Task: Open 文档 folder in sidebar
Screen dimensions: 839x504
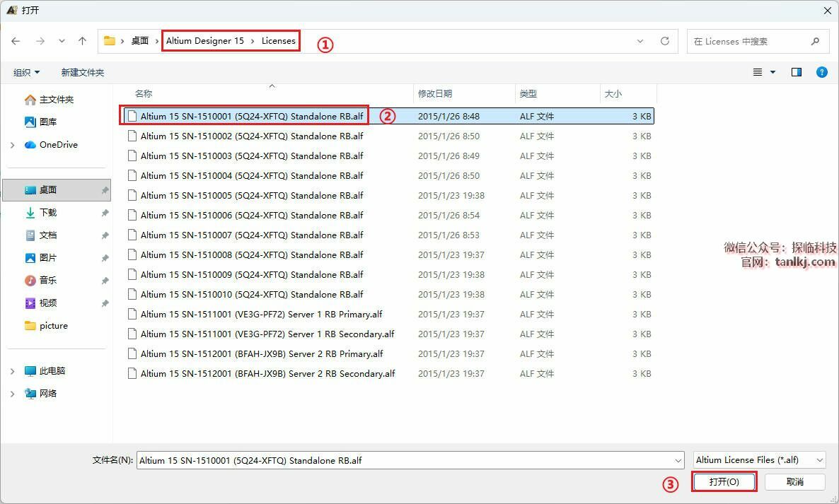Action: pos(48,235)
